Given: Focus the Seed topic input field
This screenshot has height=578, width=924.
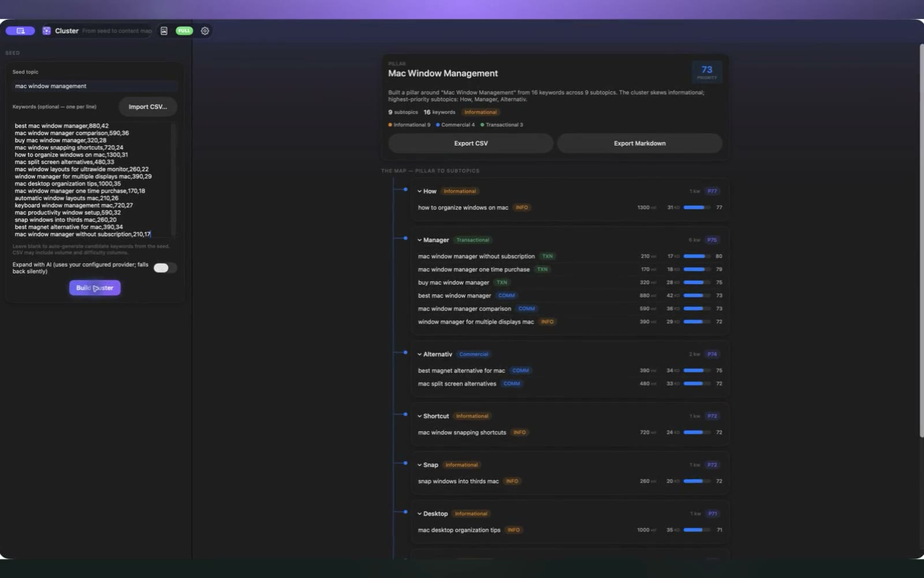Looking at the screenshot, I should point(95,86).
